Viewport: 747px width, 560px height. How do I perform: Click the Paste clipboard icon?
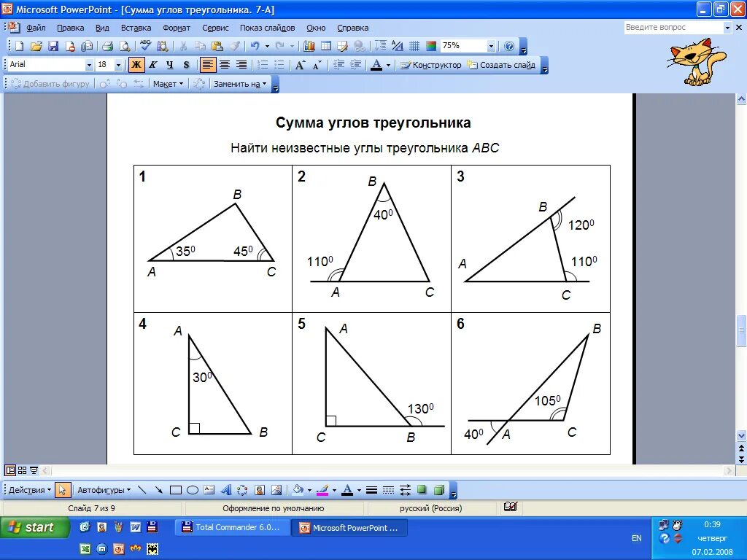(217, 46)
